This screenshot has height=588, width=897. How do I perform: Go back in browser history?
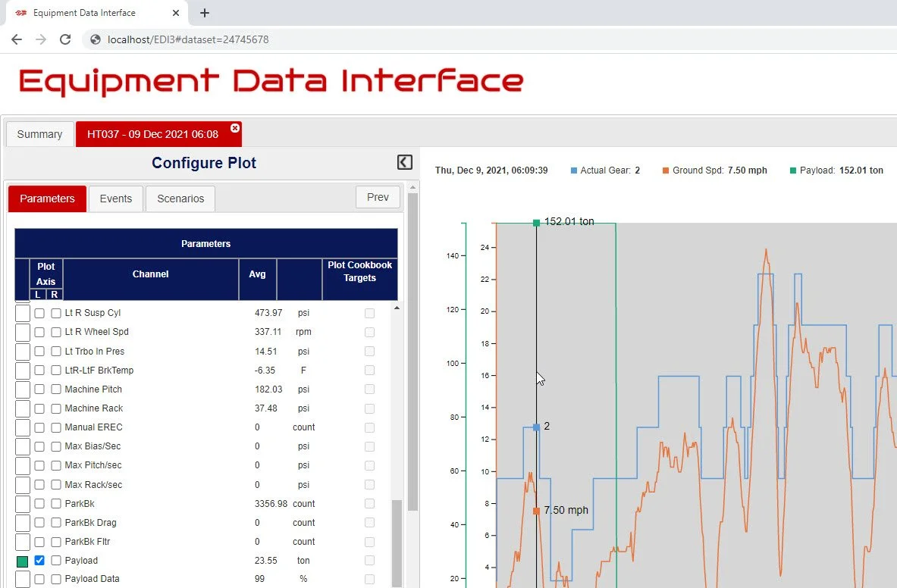click(x=17, y=39)
